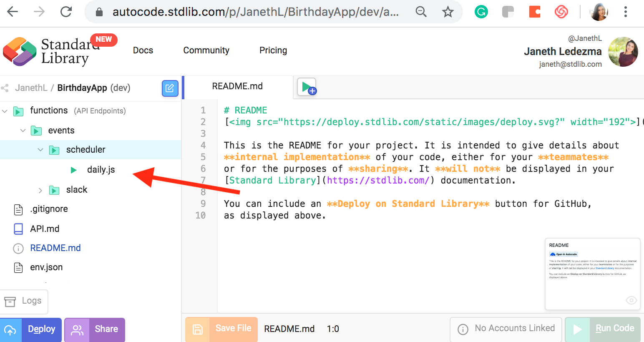Open the Chrome profile avatar

coord(599,12)
